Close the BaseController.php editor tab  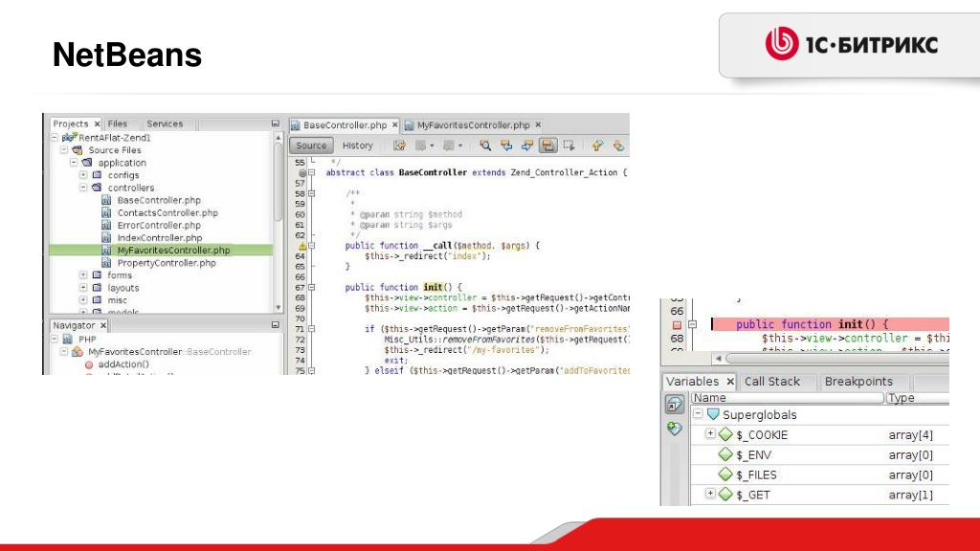click(395, 125)
